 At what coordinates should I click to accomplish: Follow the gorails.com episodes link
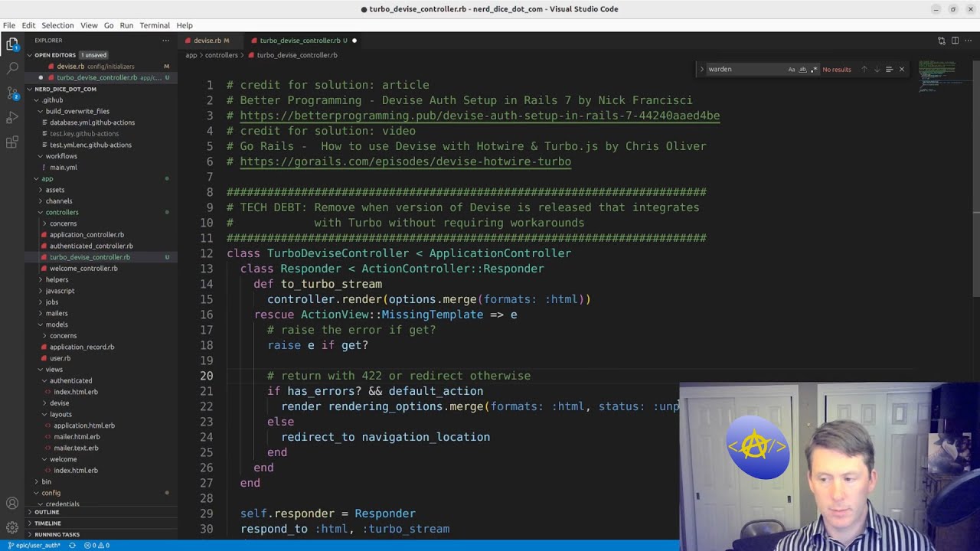(406, 161)
